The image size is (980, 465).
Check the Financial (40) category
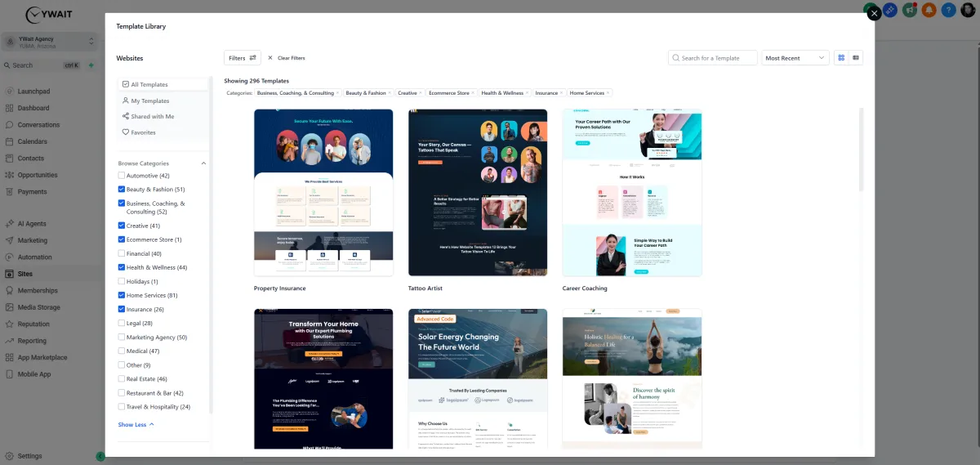pyautogui.click(x=122, y=253)
